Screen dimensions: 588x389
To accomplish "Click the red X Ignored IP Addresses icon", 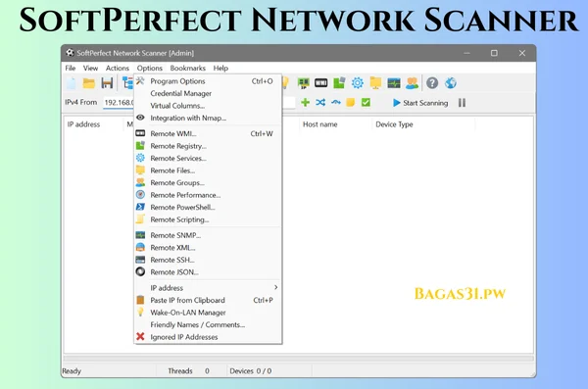I will pyautogui.click(x=140, y=336).
